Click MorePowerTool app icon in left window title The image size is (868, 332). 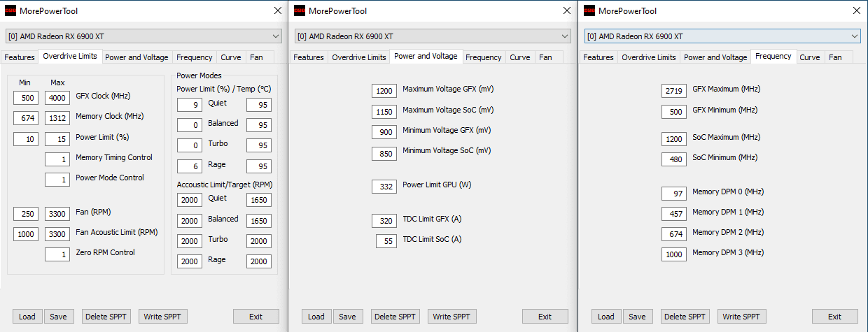tap(11, 10)
